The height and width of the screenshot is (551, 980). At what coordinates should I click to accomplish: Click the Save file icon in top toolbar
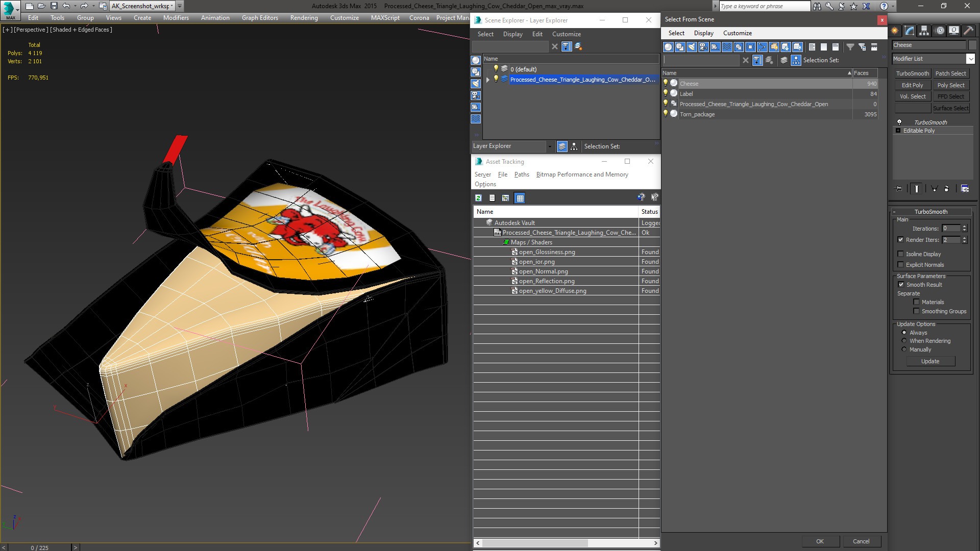54,6
